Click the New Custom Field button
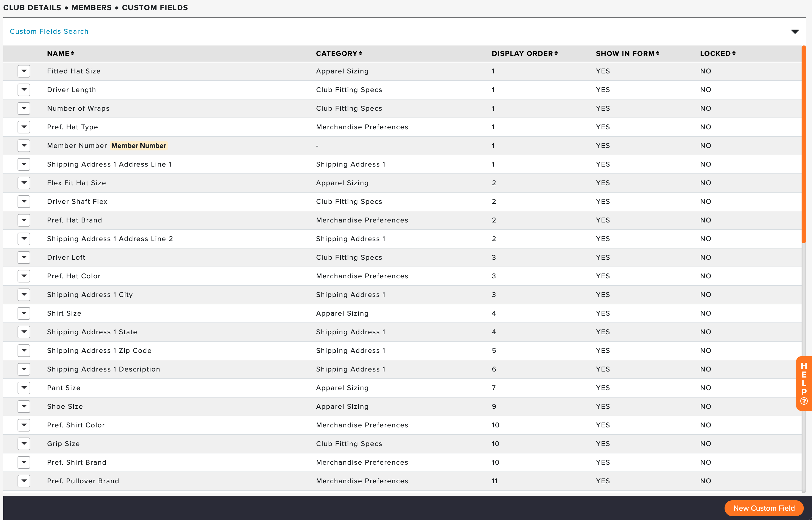 pos(764,508)
